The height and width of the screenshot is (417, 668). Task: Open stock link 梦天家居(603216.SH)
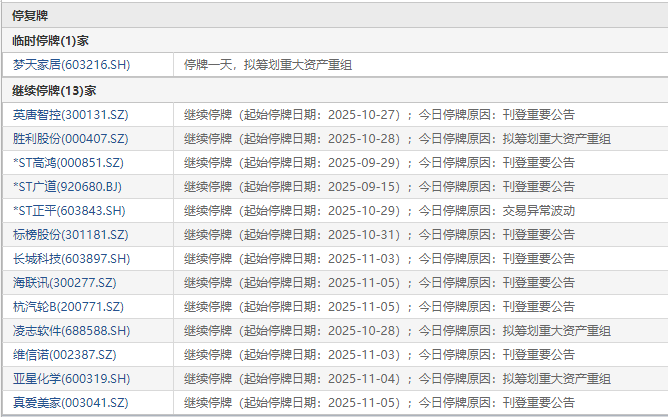point(71,65)
